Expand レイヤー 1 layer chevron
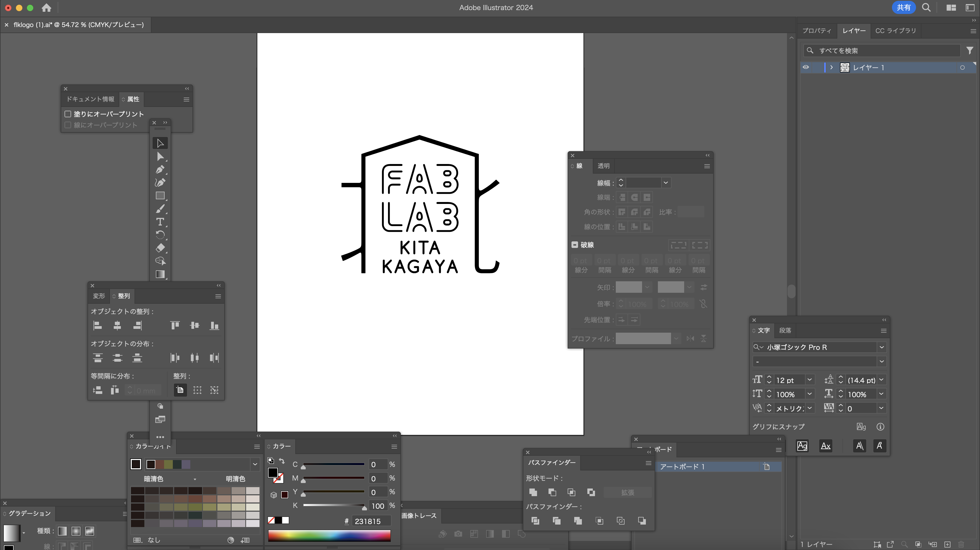The width and height of the screenshot is (980, 550). point(832,67)
